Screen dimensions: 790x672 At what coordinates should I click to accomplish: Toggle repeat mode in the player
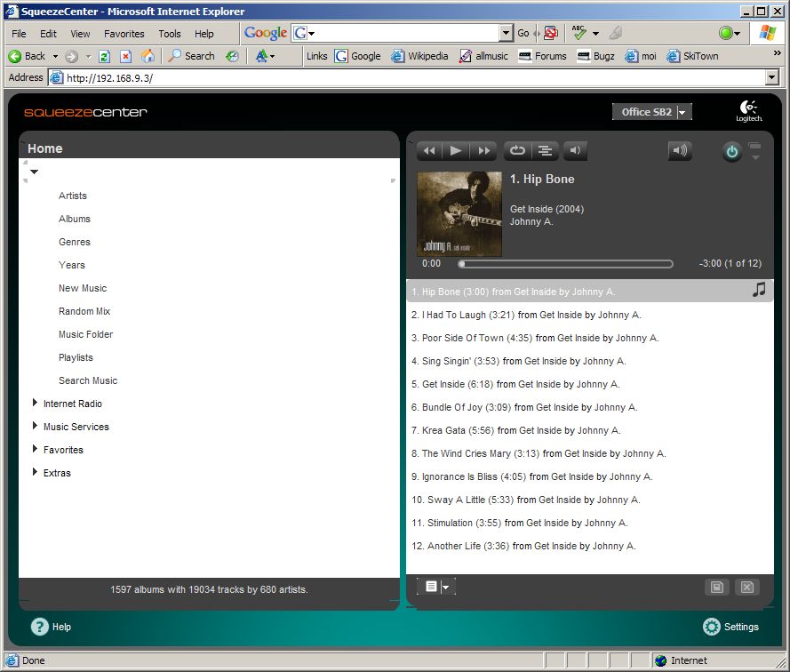(517, 151)
